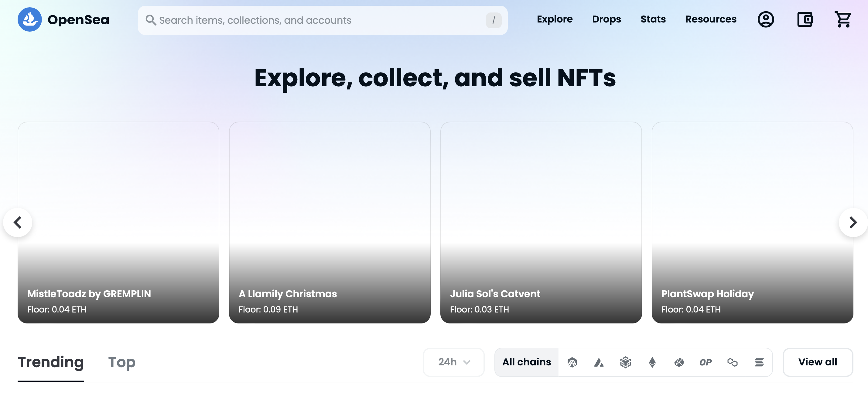Switch to the Trending tab

click(50, 362)
